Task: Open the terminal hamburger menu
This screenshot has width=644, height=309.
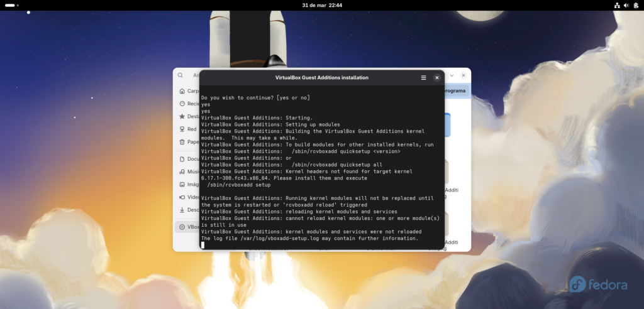Action: point(423,77)
